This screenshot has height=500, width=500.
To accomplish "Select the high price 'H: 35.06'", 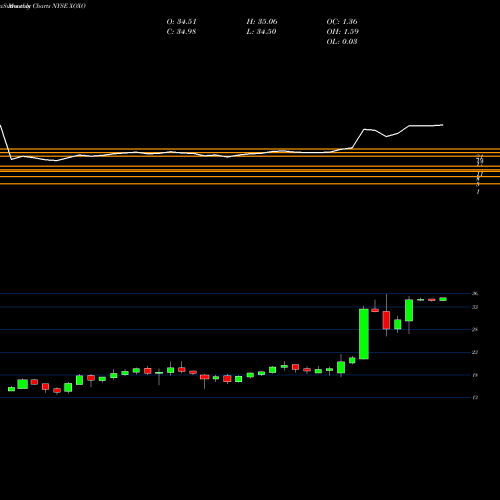I will click(262, 22).
